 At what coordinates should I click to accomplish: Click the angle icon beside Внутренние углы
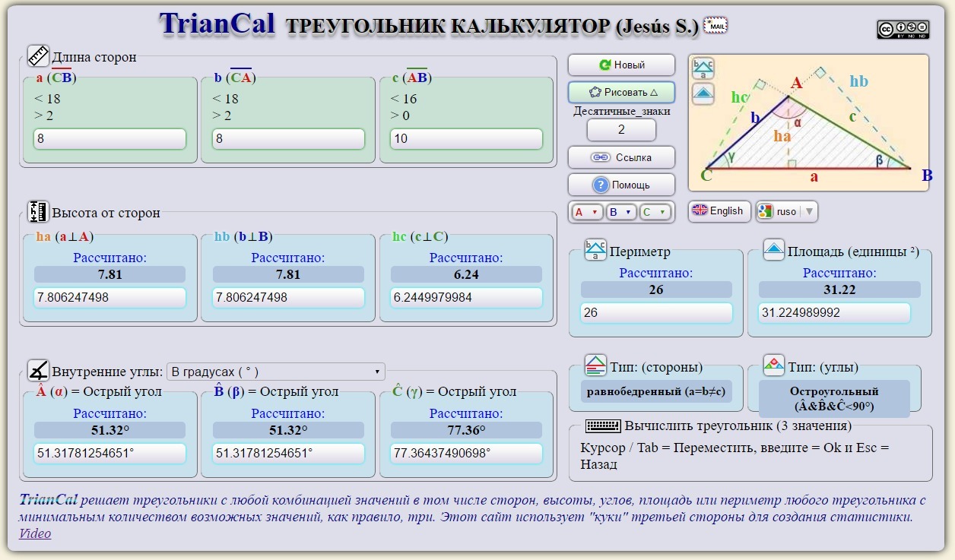(38, 371)
